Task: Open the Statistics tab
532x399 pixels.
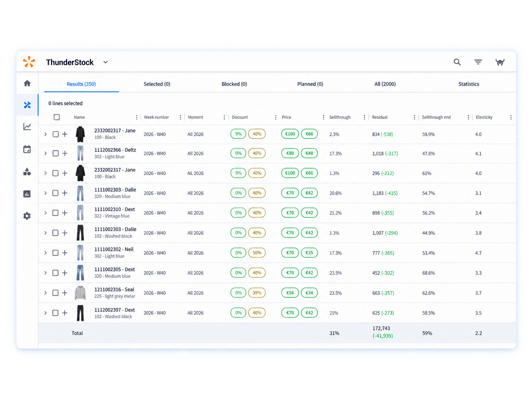Action: [x=469, y=84]
